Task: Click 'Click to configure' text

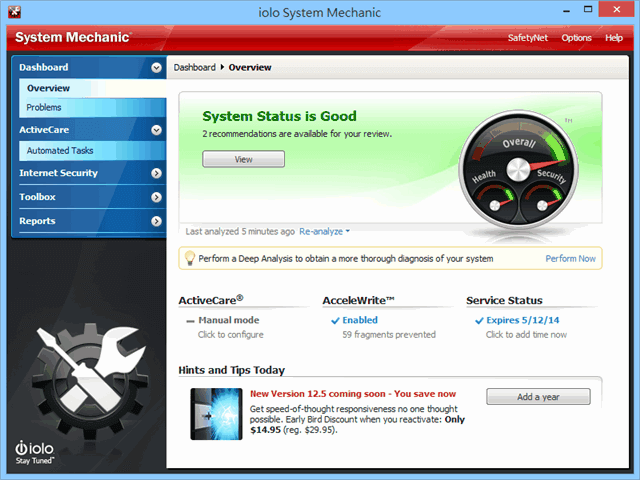Action: click(x=231, y=335)
